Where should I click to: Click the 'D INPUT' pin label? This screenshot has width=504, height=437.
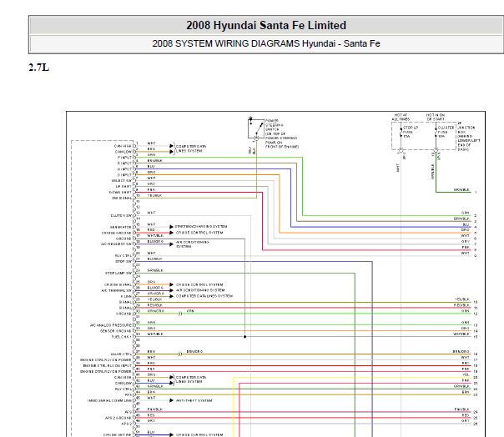coord(124,175)
